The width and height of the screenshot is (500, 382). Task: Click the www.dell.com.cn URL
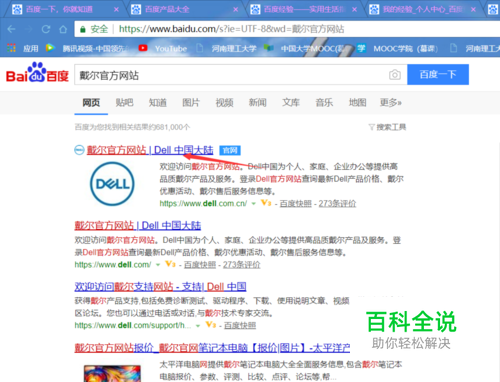(x=203, y=203)
